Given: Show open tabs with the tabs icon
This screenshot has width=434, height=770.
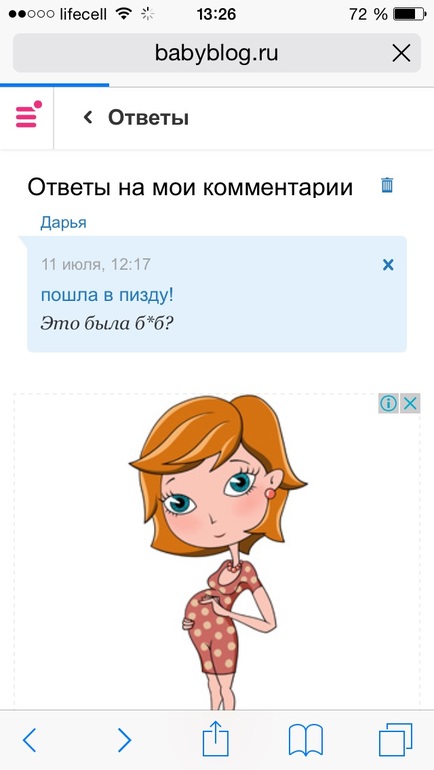Looking at the screenshot, I should 396,739.
